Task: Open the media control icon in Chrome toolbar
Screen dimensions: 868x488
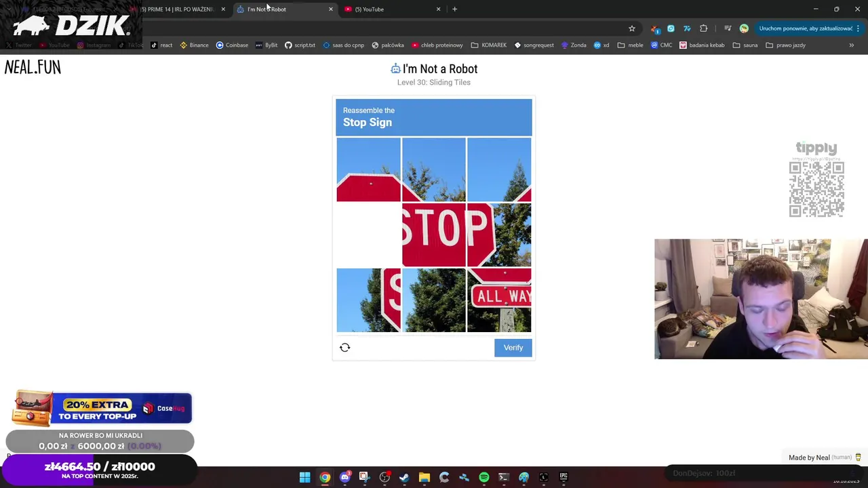Action: 727,28
